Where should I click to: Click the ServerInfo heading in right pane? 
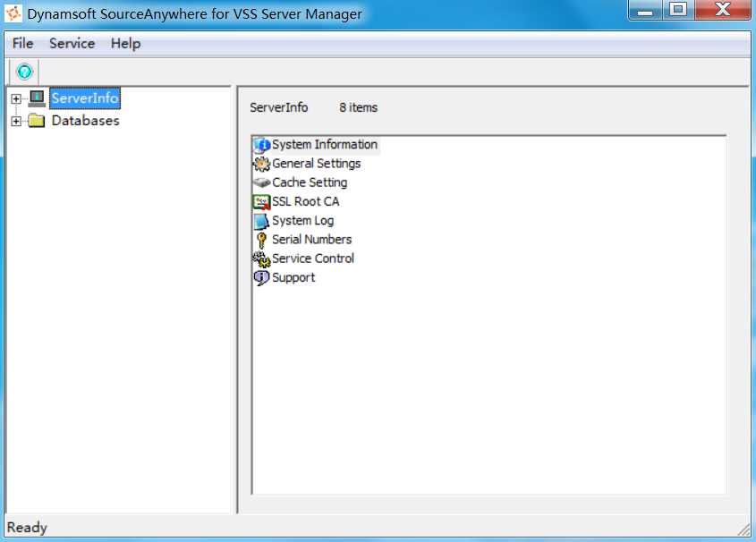pos(278,107)
